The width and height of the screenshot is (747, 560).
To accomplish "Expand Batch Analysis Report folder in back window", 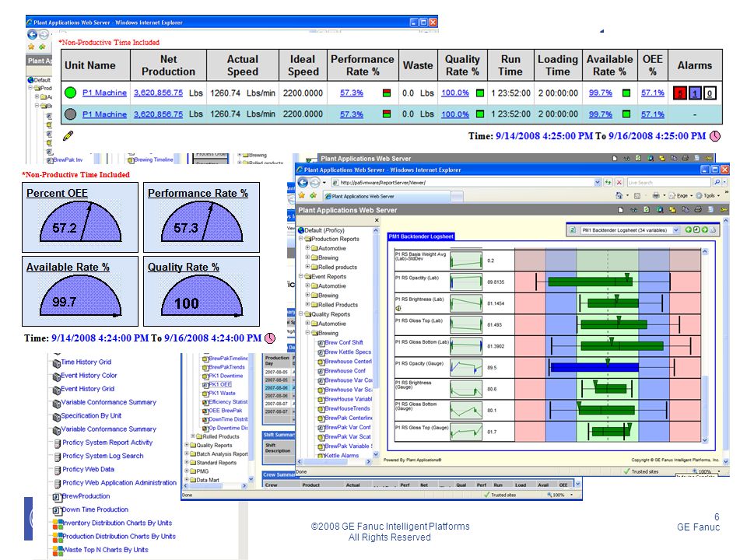I will coord(188,453).
